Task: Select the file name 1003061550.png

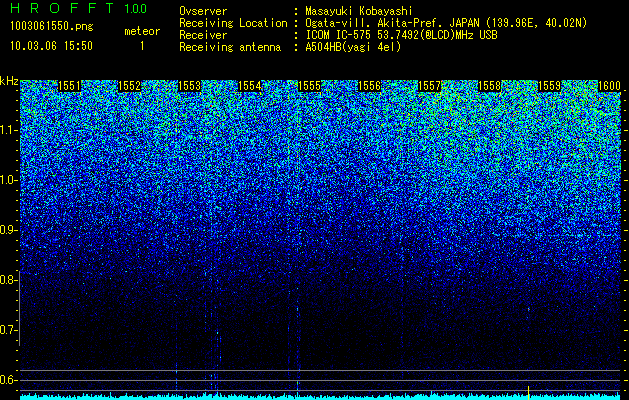Action: click(x=52, y=26)
